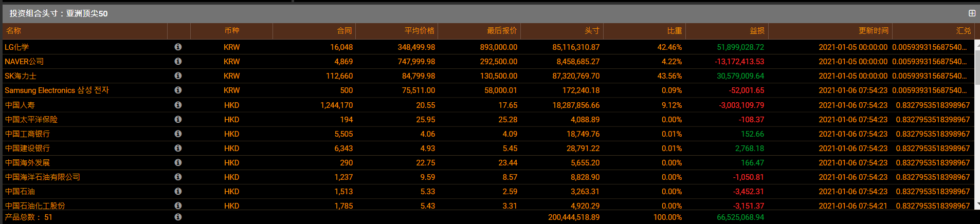Open info icon for SK海力士
Image resolution: width=980 pixels, height=224 pixels.
(x=178, y=76)
